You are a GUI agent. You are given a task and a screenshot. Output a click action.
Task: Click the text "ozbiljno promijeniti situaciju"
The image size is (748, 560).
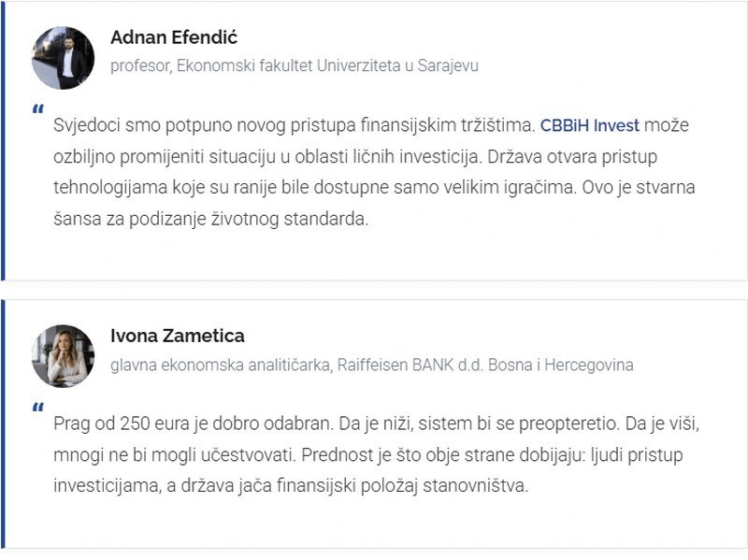tap(165, 156)
